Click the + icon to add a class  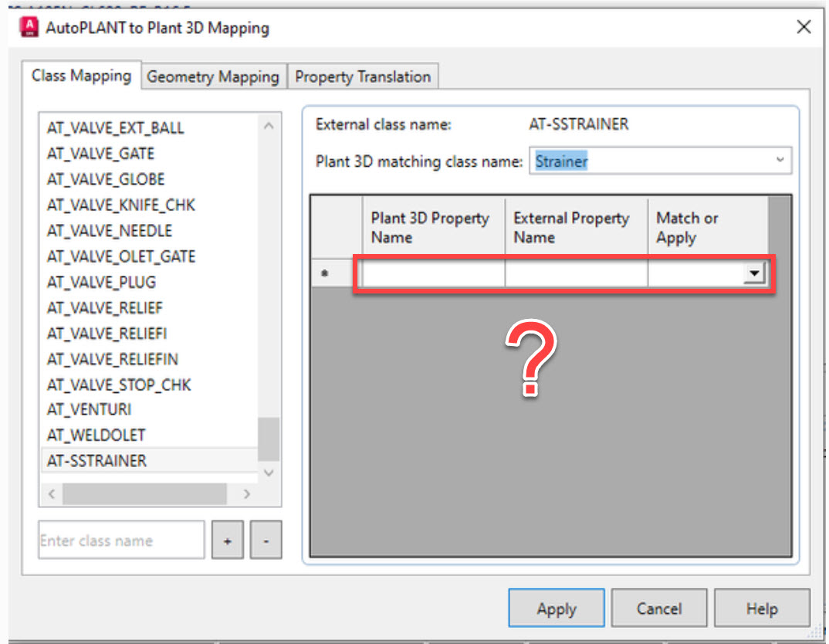(227, 540)
